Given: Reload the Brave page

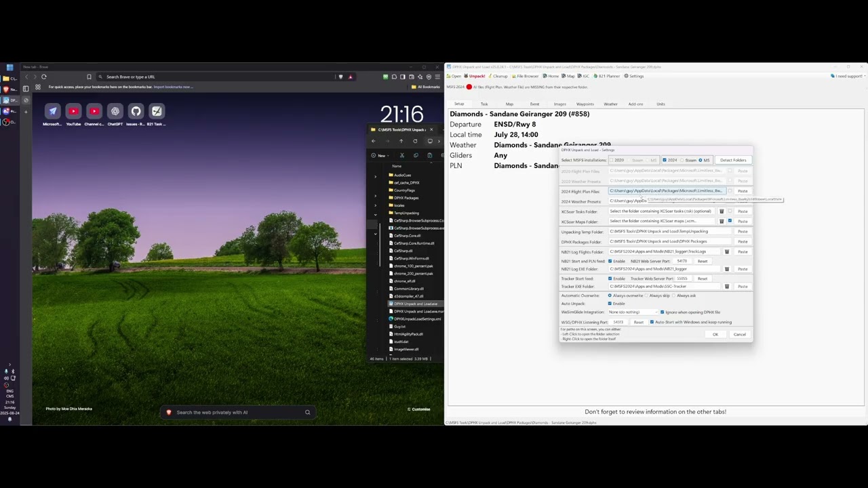Looking at the screenshot, I should tap(43, 77).
